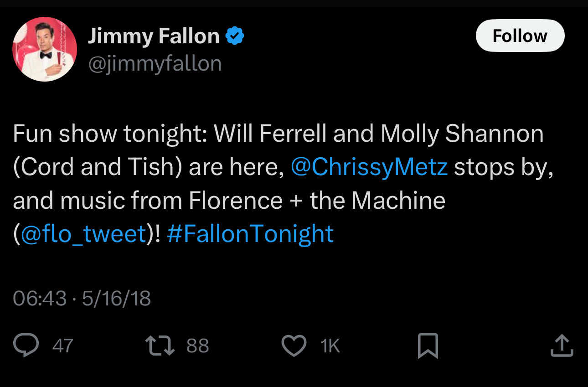This screenshot has height=387, width=588.
Task: Click the @jimmyfallon handle
Action: [x=155, y=63]
